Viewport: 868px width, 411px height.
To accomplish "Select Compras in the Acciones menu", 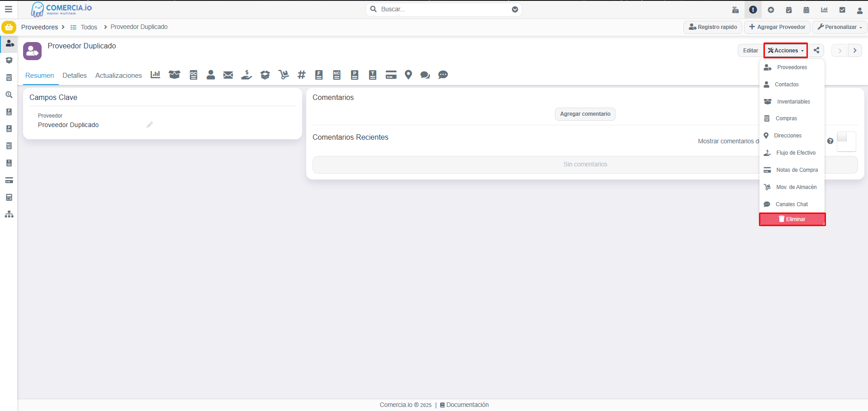I will [792, 118].
